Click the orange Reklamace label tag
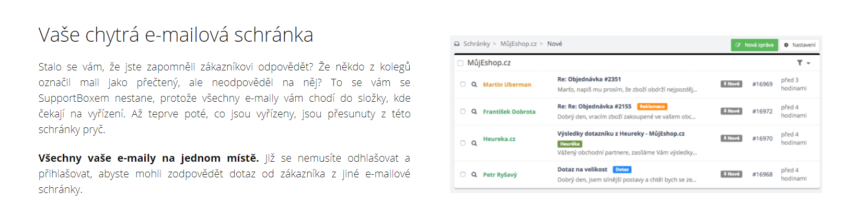This screenshot has height=217, width=868. point(652,106)
